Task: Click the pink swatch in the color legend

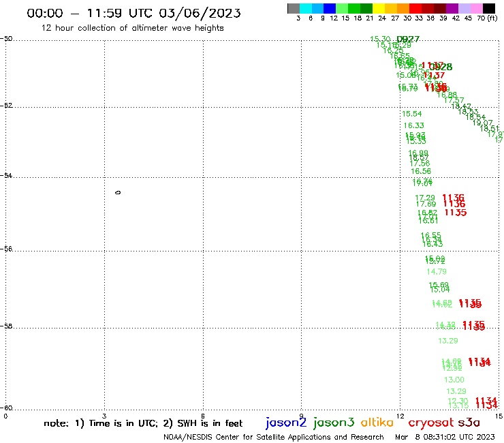Action: click(477, 8)
